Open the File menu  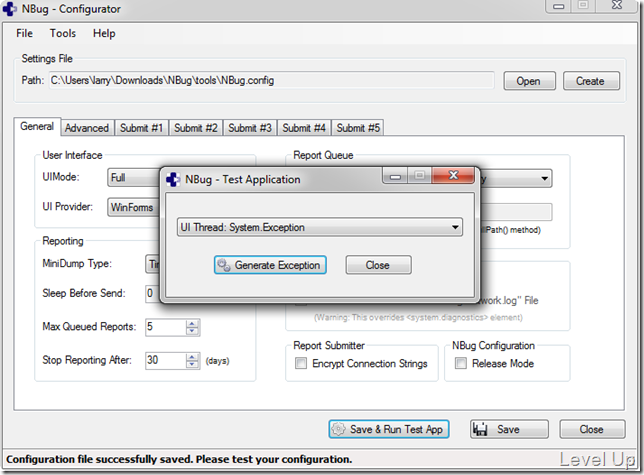point(24,33)
